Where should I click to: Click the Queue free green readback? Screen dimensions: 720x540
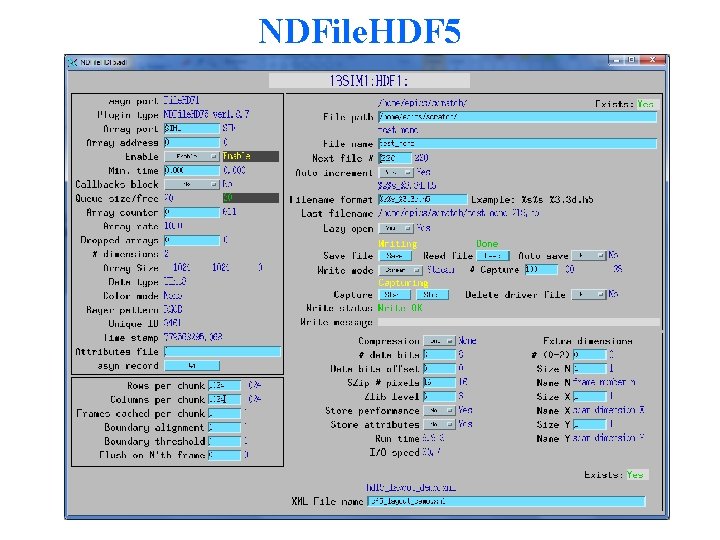251,198
